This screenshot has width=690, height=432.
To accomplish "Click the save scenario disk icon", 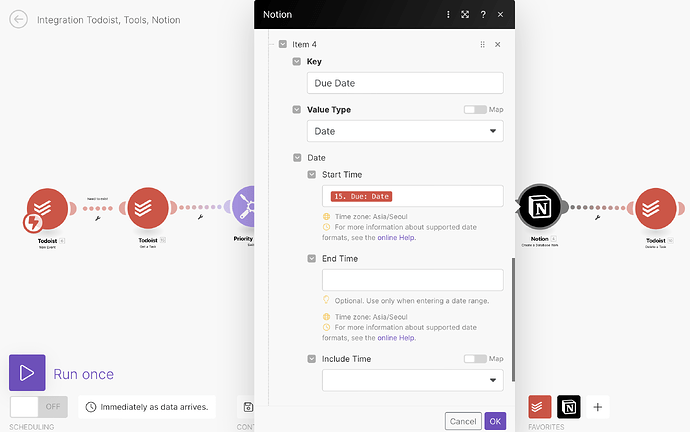I will coord(248,407).
